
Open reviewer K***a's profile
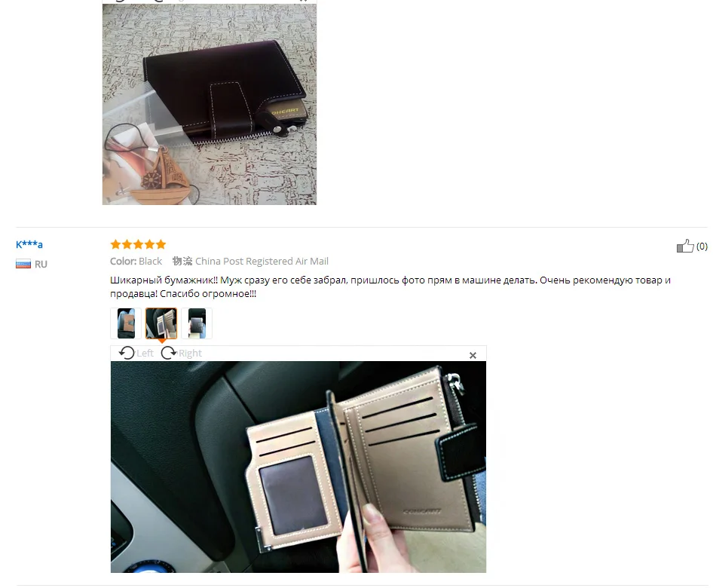(29, 244)
